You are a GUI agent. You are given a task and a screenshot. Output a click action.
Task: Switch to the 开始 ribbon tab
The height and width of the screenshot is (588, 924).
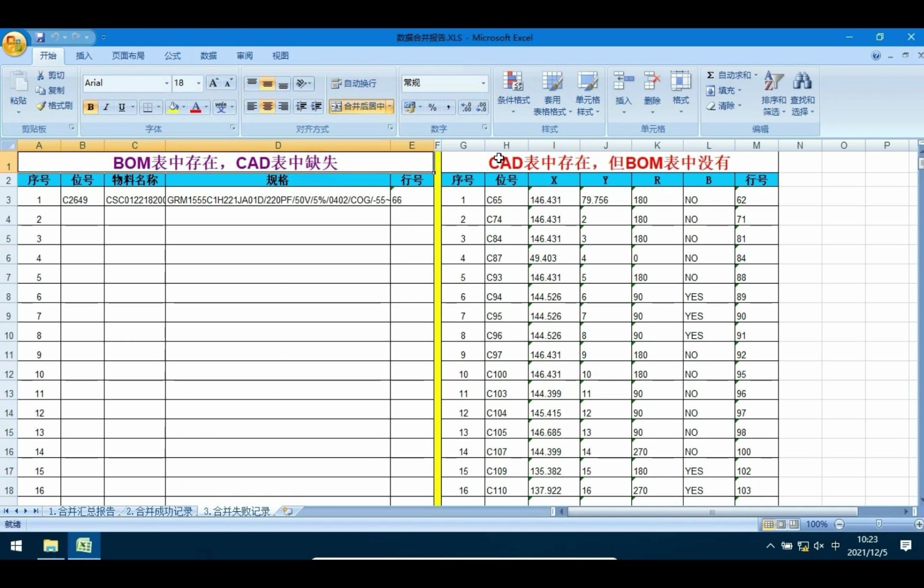(48, 56)
